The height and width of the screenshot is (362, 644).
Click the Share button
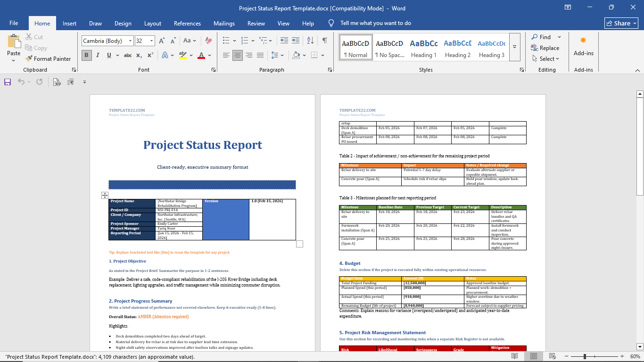pyautogui.click(x=621, y=23)
